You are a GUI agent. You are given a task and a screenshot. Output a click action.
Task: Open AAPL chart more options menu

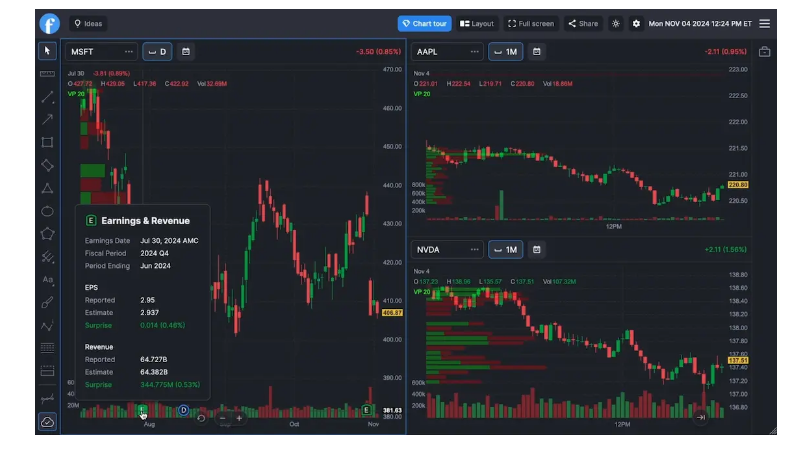coord(474,52)
